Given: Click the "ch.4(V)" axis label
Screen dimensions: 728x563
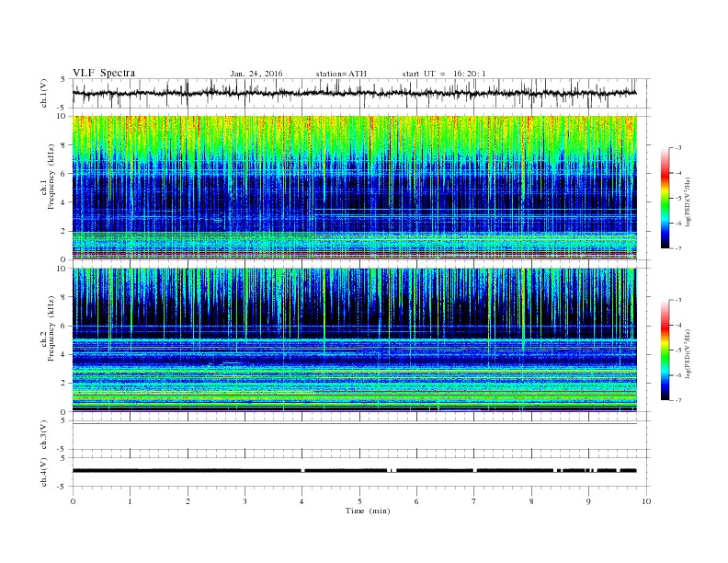Looking at the screenshot, I should [44, 472].
